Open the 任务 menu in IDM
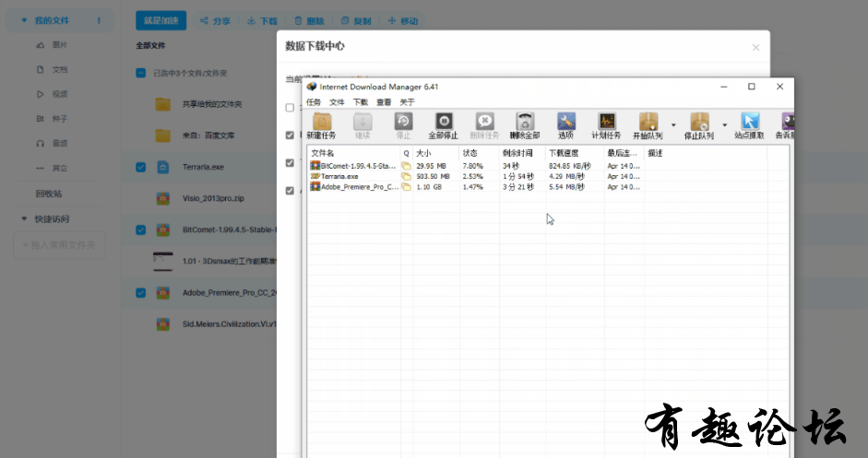This screenshot has height=458, width=868. coord(314,102)
